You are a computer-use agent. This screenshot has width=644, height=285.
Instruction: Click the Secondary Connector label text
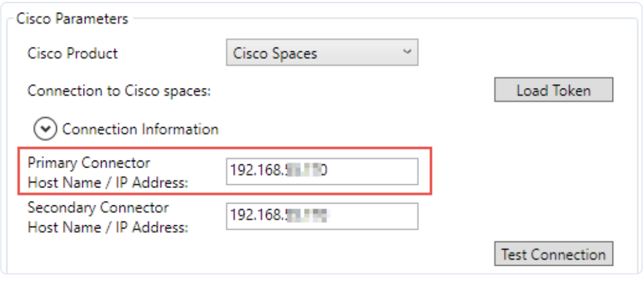point(98,208)
